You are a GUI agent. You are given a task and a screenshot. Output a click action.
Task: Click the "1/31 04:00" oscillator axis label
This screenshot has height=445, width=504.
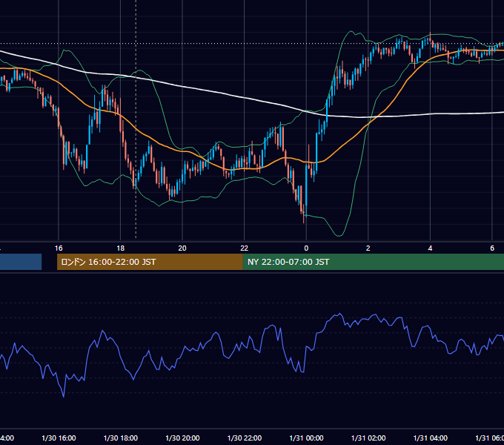pyautogui.click(x=431, y=438)
